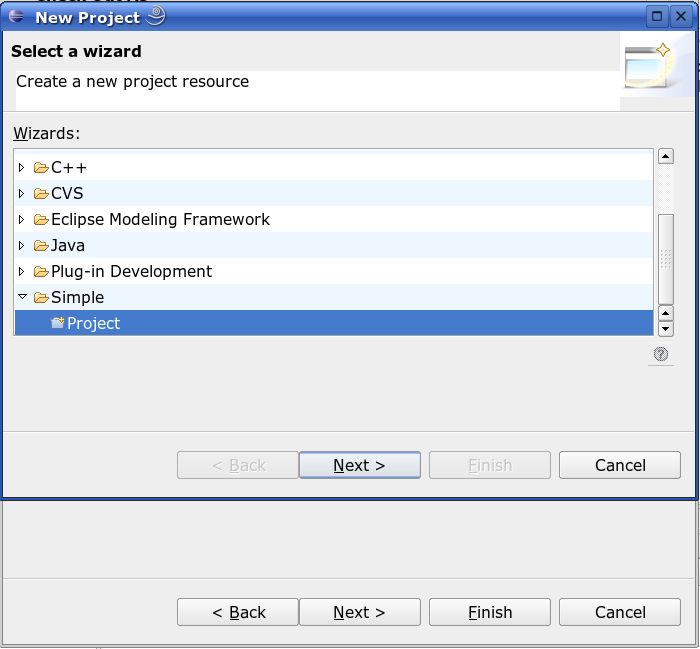
Task: Click Next in the New Project dialog
Action: pyautogui.click(x=359, y=465)
